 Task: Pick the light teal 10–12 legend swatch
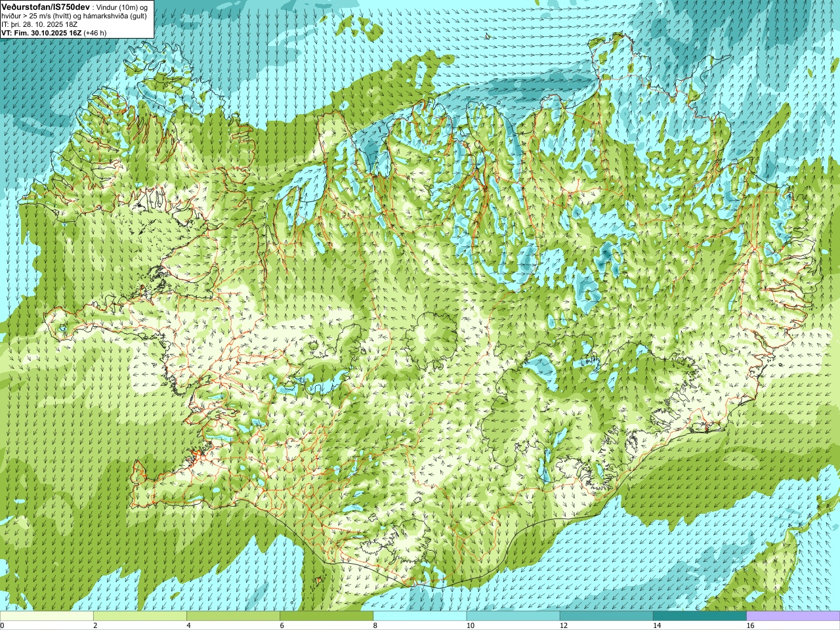(513, 616)
